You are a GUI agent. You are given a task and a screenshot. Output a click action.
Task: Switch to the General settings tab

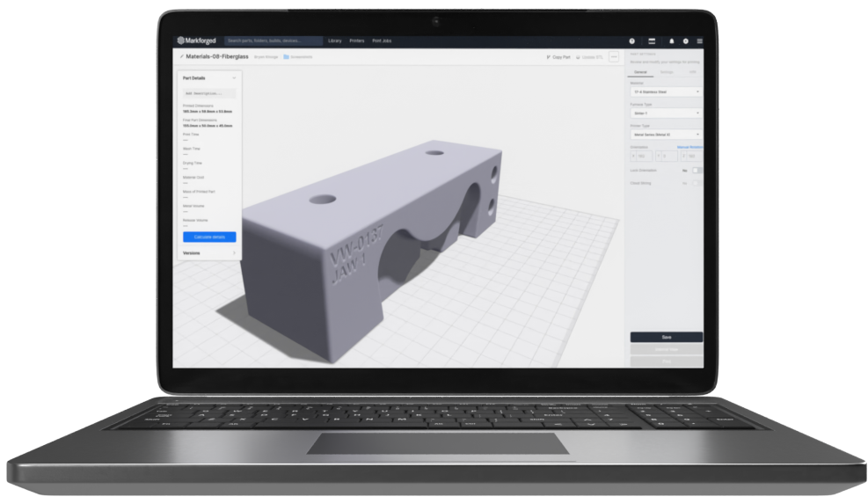[640, 72]
